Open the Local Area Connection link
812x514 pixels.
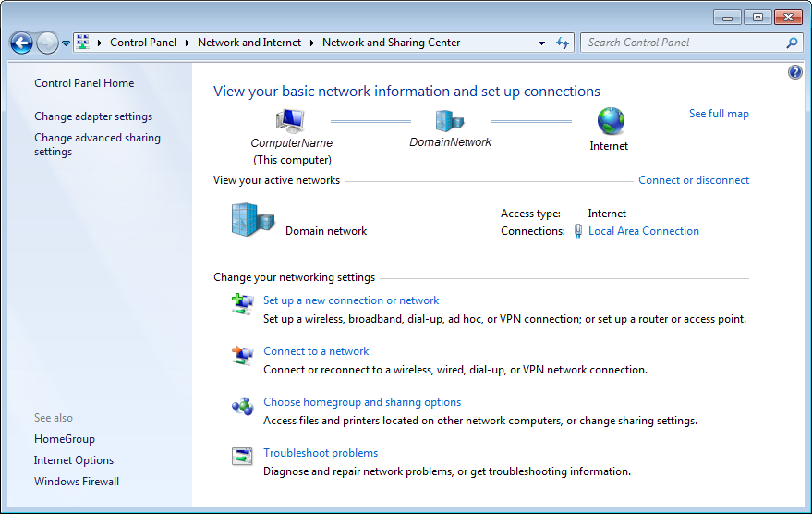643,231
